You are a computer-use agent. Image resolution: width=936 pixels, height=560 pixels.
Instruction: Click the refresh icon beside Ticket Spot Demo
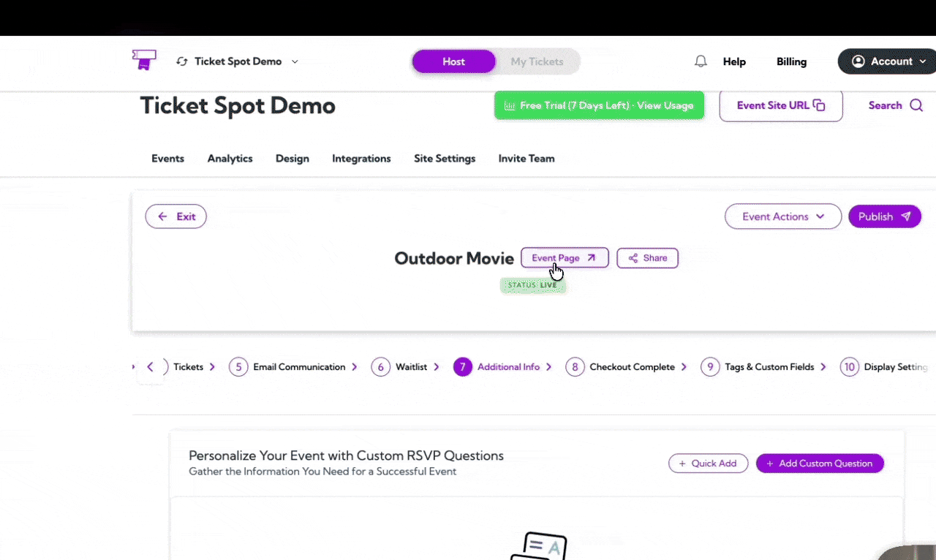pos(181,61)
